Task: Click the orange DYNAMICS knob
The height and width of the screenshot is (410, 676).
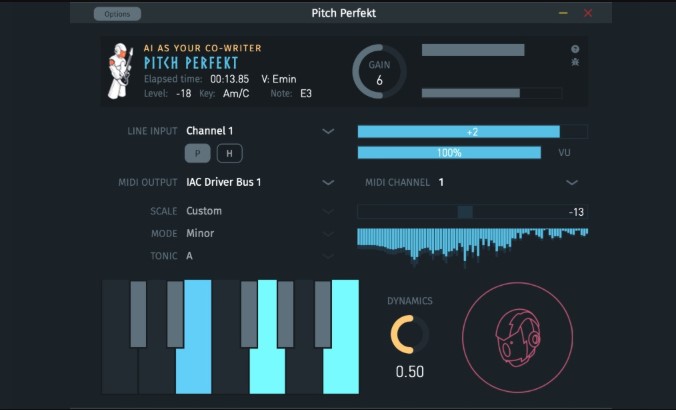Action: click(x=409, y=334)
